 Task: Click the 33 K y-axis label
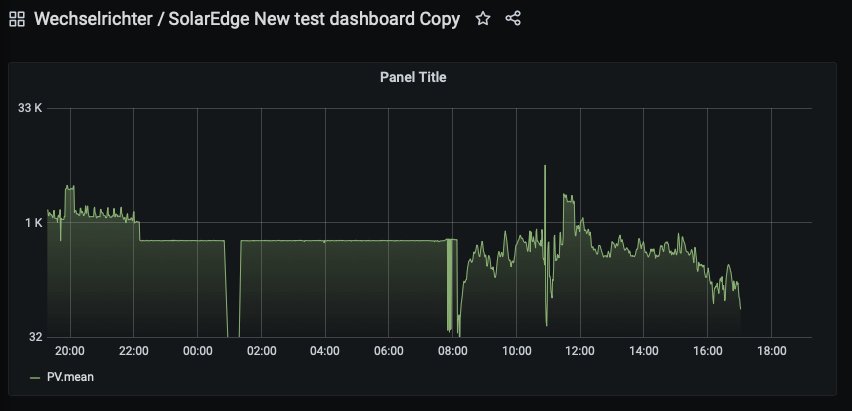coord(31,108)
